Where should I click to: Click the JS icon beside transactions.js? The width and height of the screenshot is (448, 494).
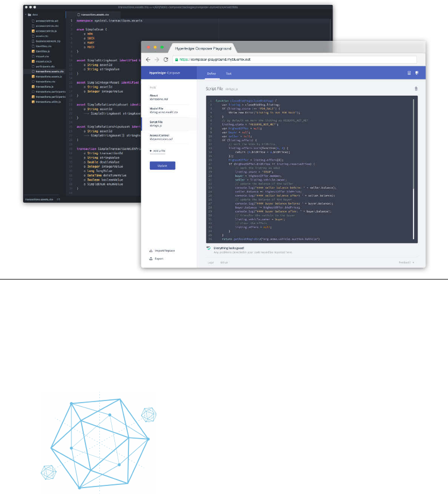(x=33, y=87)
